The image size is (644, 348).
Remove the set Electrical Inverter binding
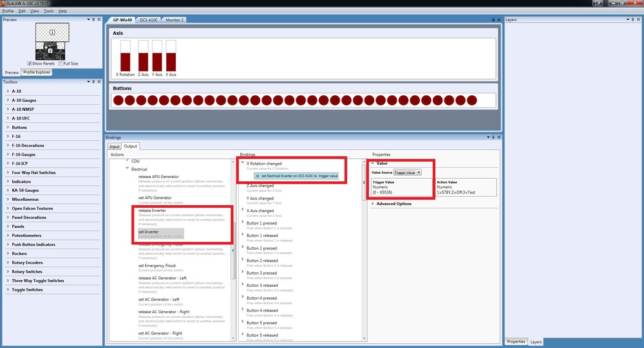tap(258, 176)
